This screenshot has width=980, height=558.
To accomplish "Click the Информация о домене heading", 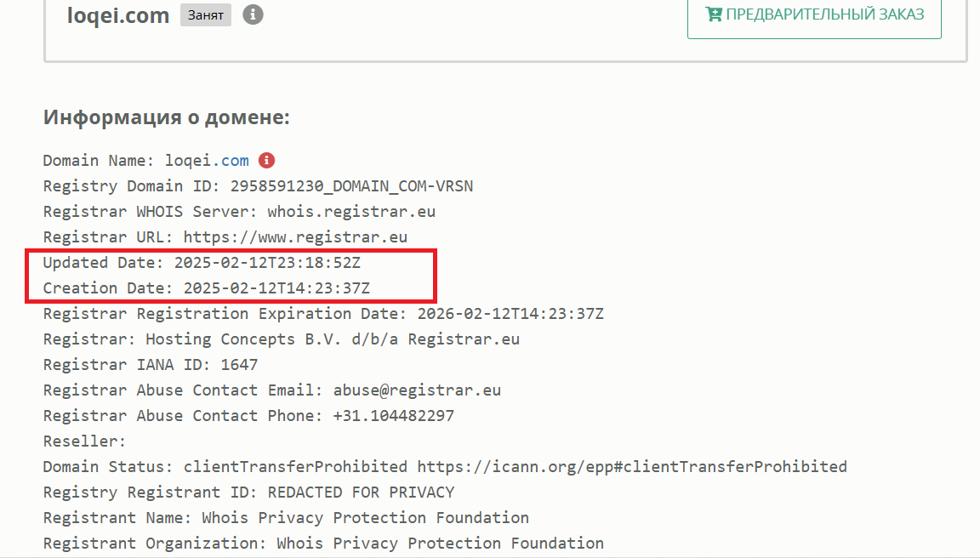I will 166,117.
